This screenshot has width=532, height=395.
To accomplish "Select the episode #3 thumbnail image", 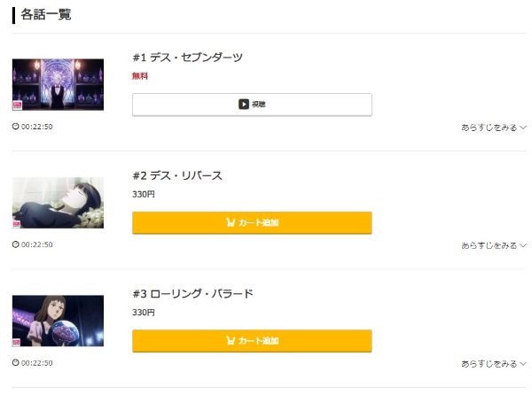I will tap(58, 321).
